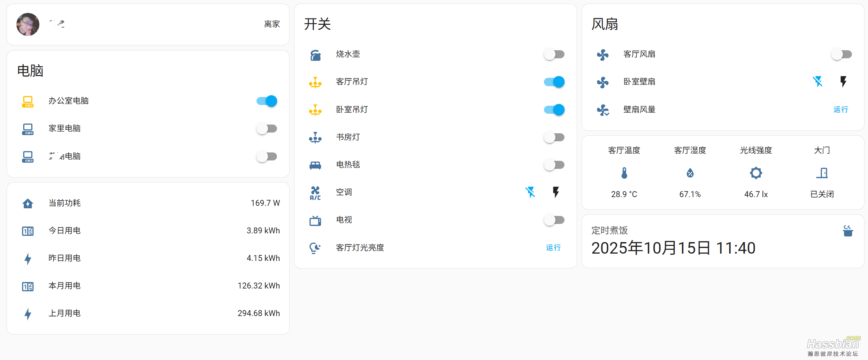Click the cooking pot icon in 定时煮饭
This screenshot has width=868, height=360.
click(x=848, y=231)
